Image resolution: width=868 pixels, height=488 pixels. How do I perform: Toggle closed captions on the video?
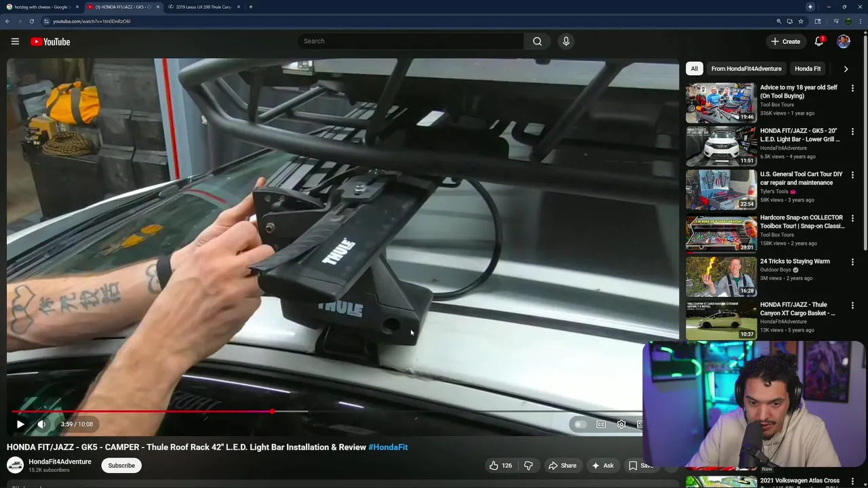(x=601, y=424)
